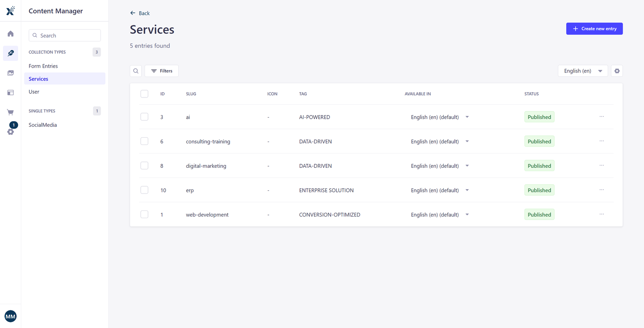Click the MM user avatar
The image size is (644, 328).
coord(10,316)
